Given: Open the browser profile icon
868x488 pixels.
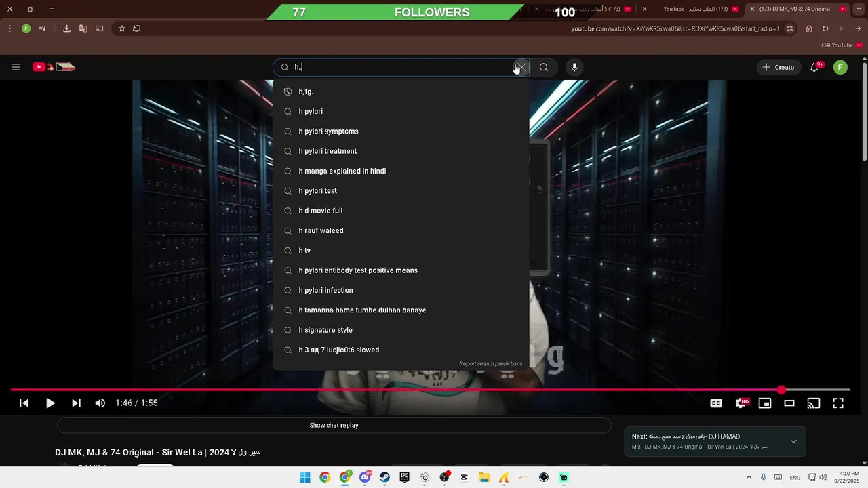Looking at the screenshot, I should coord(26,28).
